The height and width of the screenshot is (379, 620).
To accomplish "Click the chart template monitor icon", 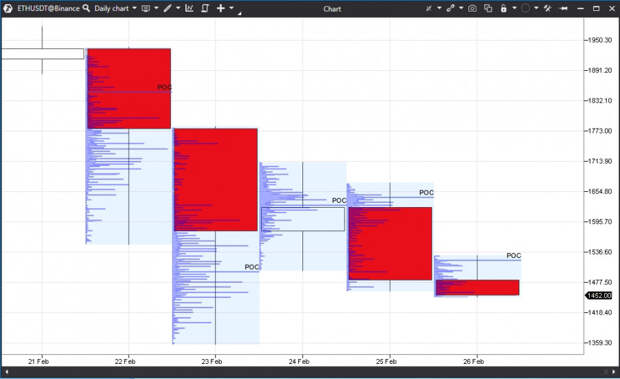I will 146,8.
